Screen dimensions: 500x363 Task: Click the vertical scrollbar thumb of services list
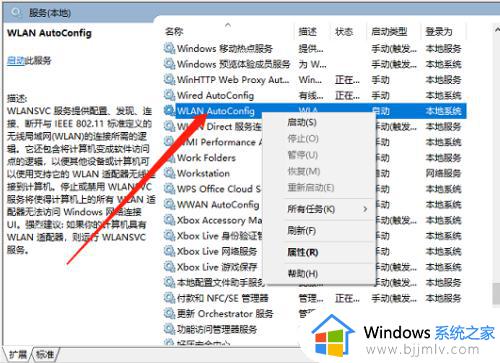(x=496, y=293)
